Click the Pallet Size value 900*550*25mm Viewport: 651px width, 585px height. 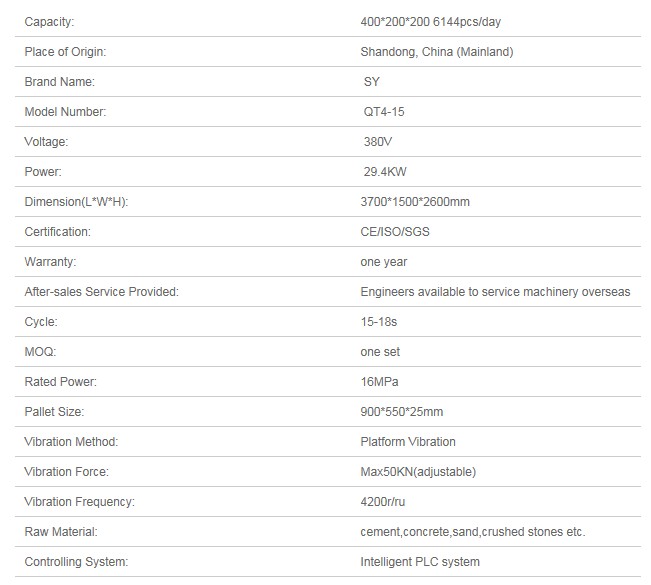pyautogui.click(x=402, y=412)
